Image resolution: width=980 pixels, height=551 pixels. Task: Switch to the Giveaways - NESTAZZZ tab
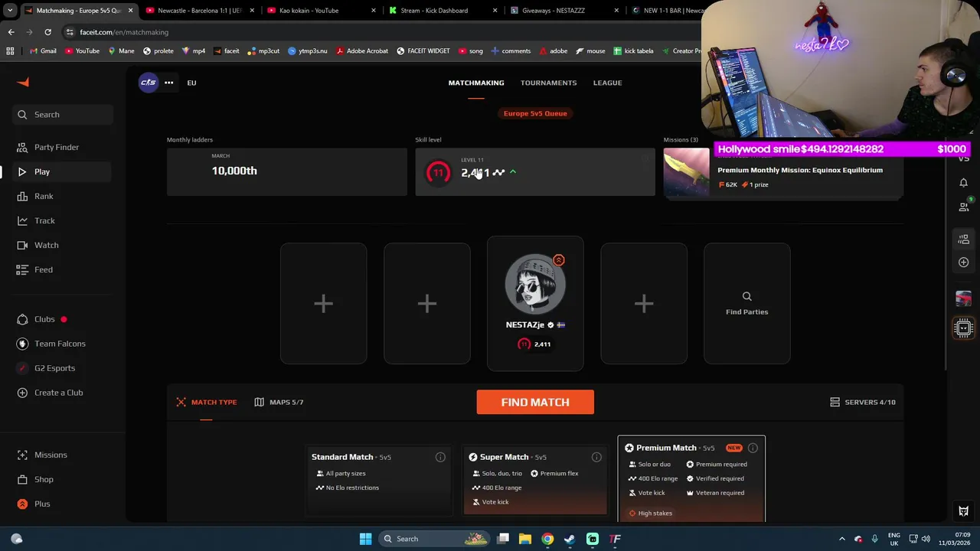[x=563, y=11]
